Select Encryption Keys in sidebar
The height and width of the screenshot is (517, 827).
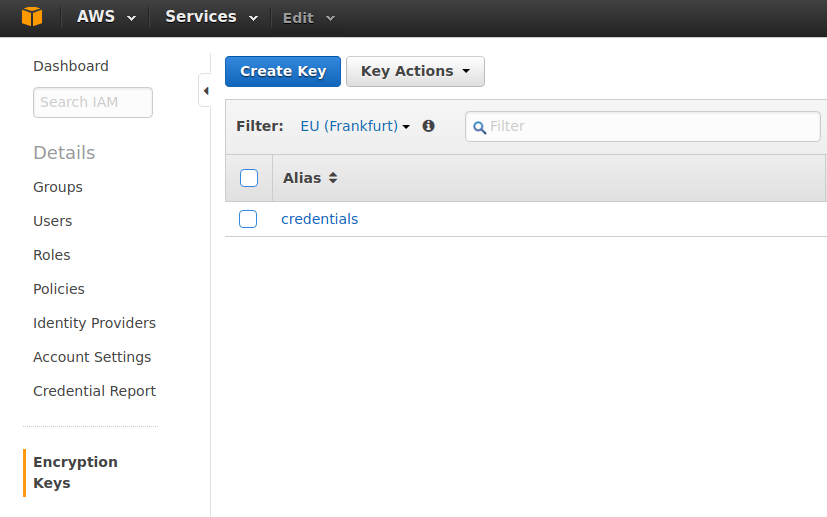(x=75, y=472)
